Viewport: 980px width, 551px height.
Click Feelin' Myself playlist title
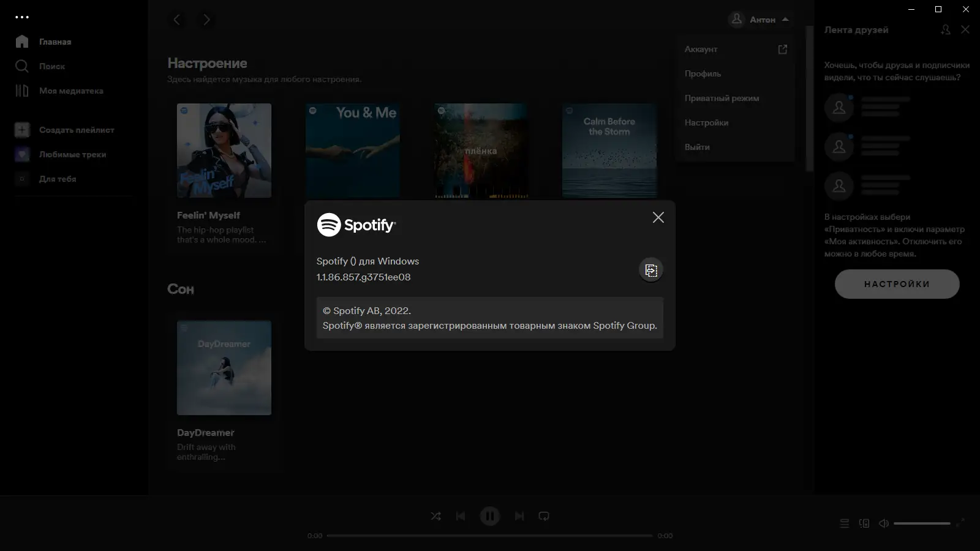(208, 216)
